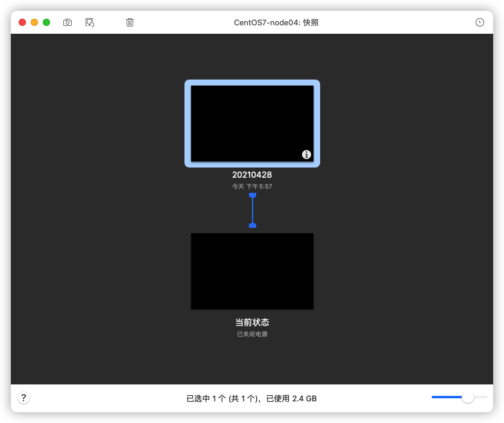Restore the selected snapshot
Screen dimensions: 504x423
pyautogui.click(x=90, y=22)
